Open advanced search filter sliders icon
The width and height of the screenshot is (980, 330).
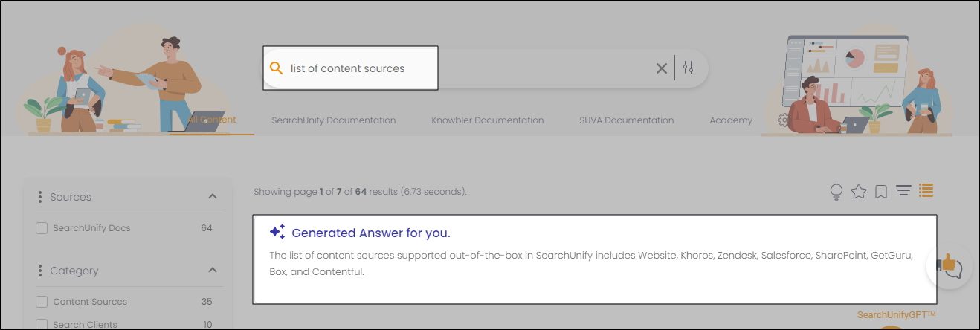click(688, 68)
